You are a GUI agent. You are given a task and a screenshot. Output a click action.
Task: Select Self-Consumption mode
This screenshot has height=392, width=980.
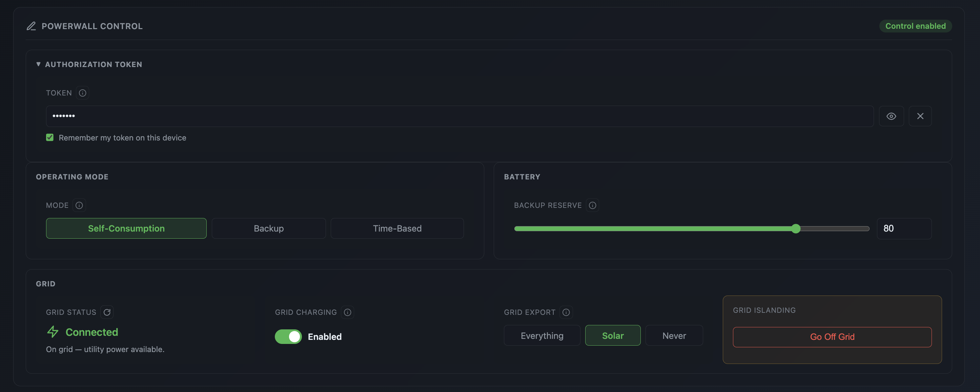click(126, 228)
